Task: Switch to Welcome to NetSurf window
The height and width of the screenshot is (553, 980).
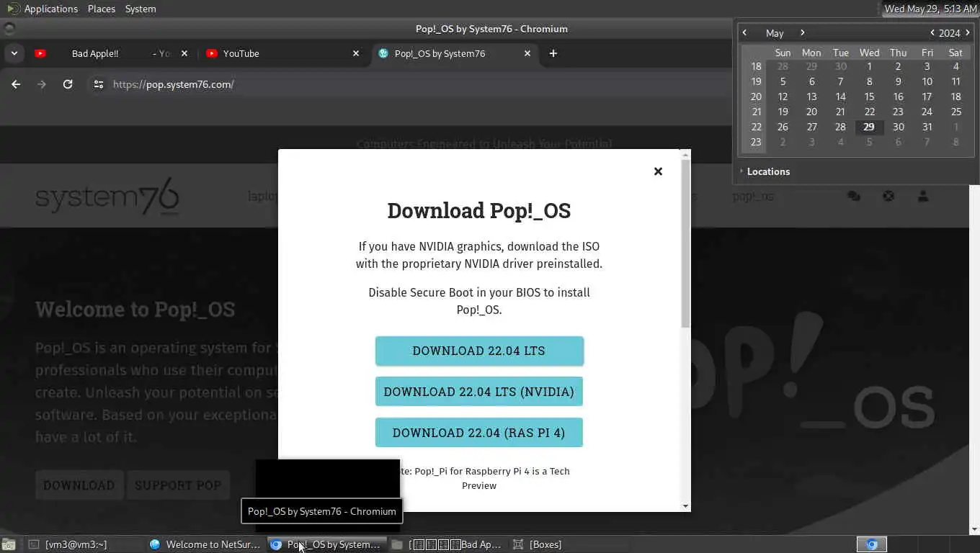Action: tap(205, 544)
